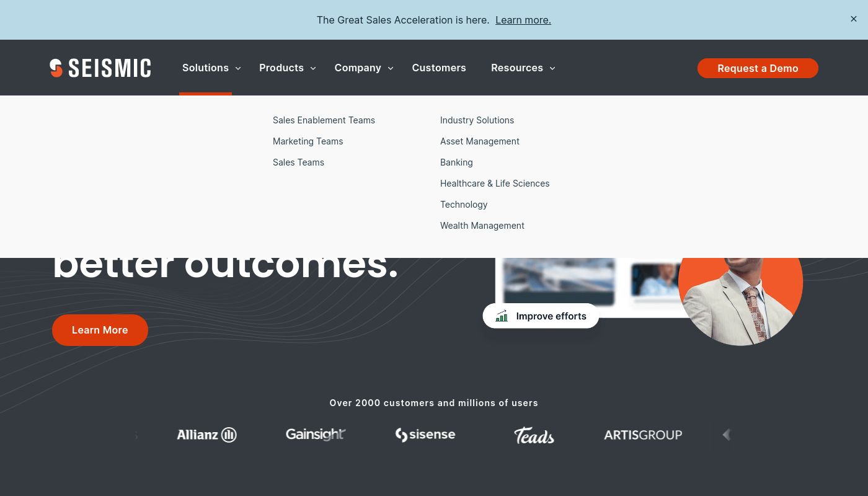
Task: Select the Banking solution link
Action: tap(456, 162)
